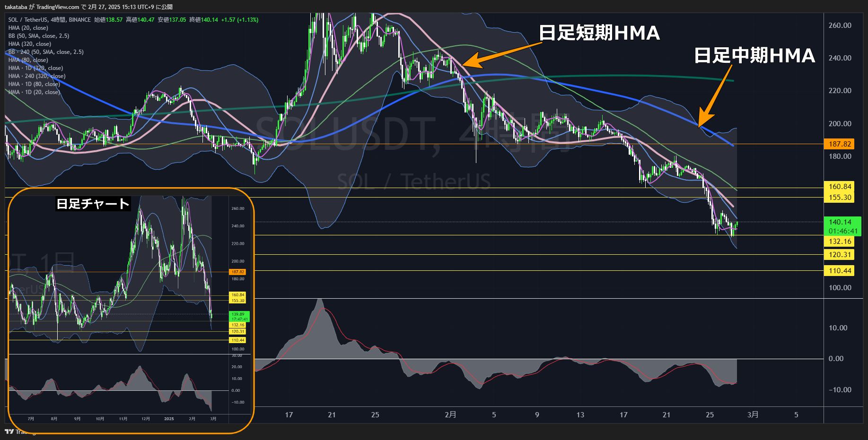The width and height of the screenshot is (868, 440).
Task: Select the HMA · 1D (20, close) legend row
Action: [x=34, y=92]
